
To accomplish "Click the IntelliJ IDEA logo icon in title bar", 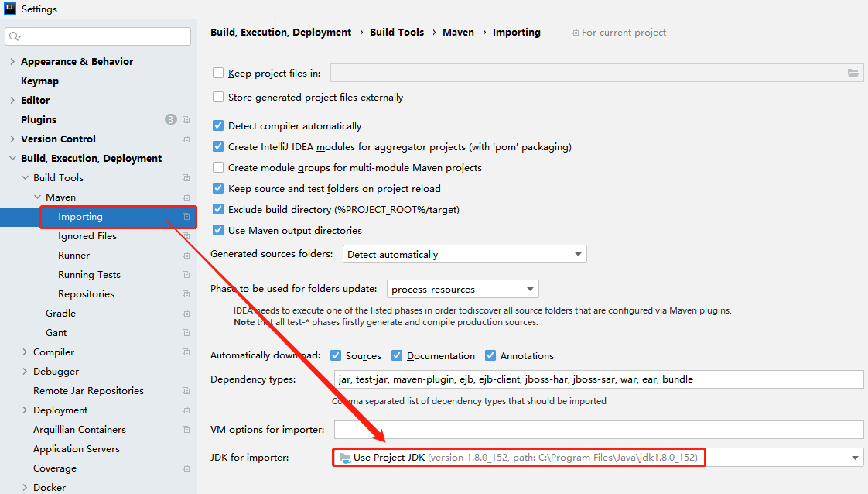I will coord(10,9).
